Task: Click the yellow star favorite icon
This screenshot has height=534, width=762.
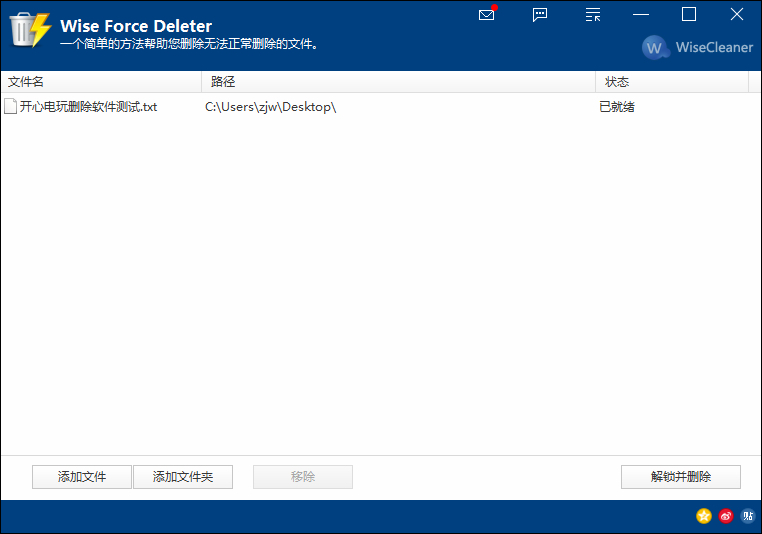Action: (704, 516)
